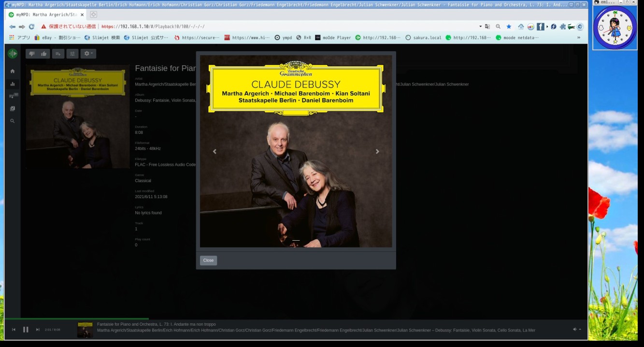Image resolution: width=644 pixels, height=347 pixels.
Task: Close the album art dialog
Action: click(208, 260)
